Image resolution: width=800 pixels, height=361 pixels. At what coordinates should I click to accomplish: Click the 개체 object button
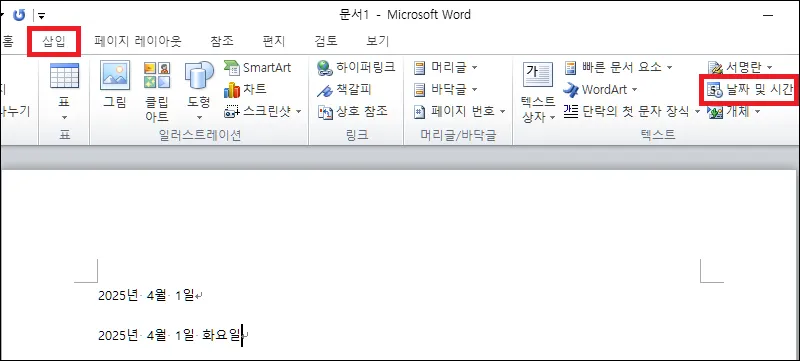pos(734,112)
